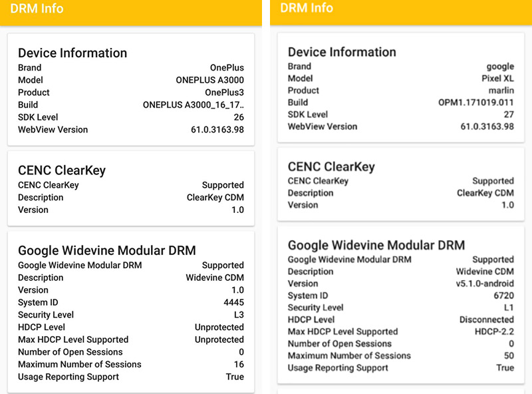Screen dimensions: 532x394
Task: Click Security Level value L1
Action: pyautogui.click(x=509, y=307)
